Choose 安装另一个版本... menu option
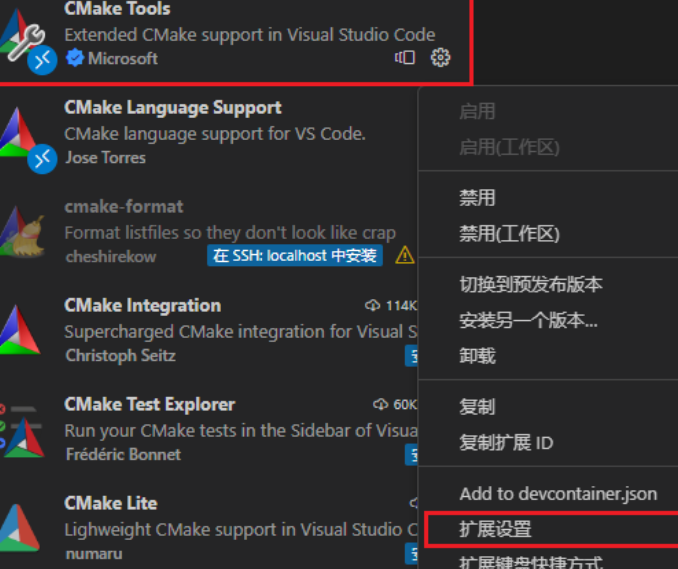 pyautogui.click(x=528, y=320)
